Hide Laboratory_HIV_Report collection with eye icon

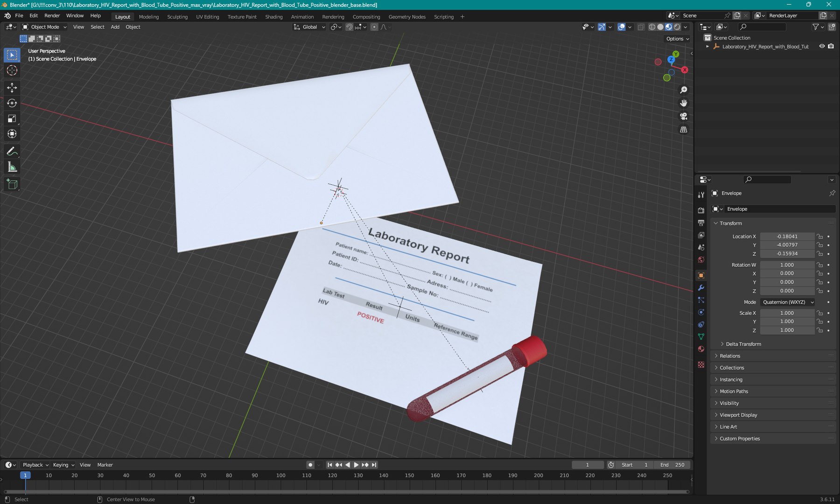(x=822, y=46)
